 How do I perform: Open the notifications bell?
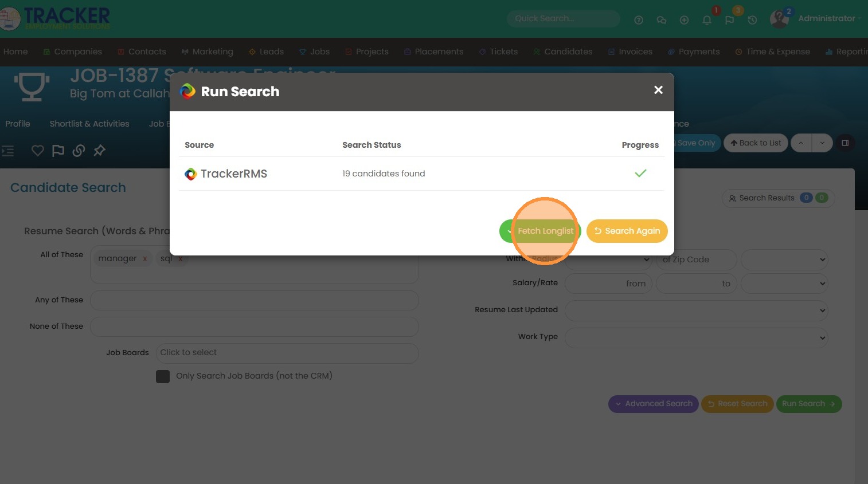[707, 20]
